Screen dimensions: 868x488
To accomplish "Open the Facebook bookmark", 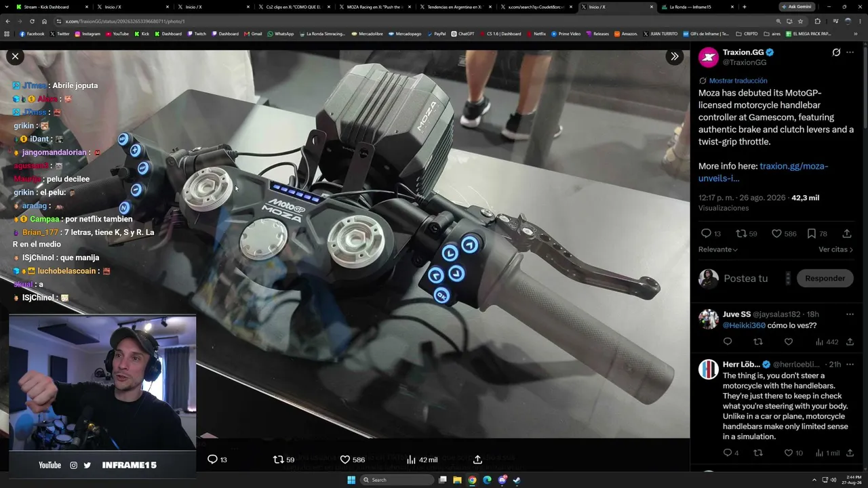I will tap(32, 34).
